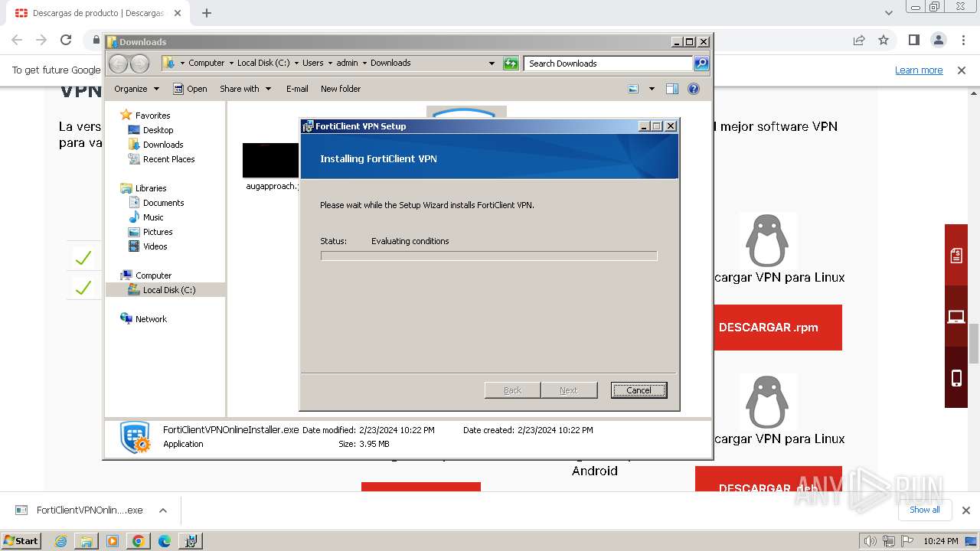Click the disabled Next button in setup wizard
Image resolution: width=980 pixels, height=551 pixels.
(569, 390)
